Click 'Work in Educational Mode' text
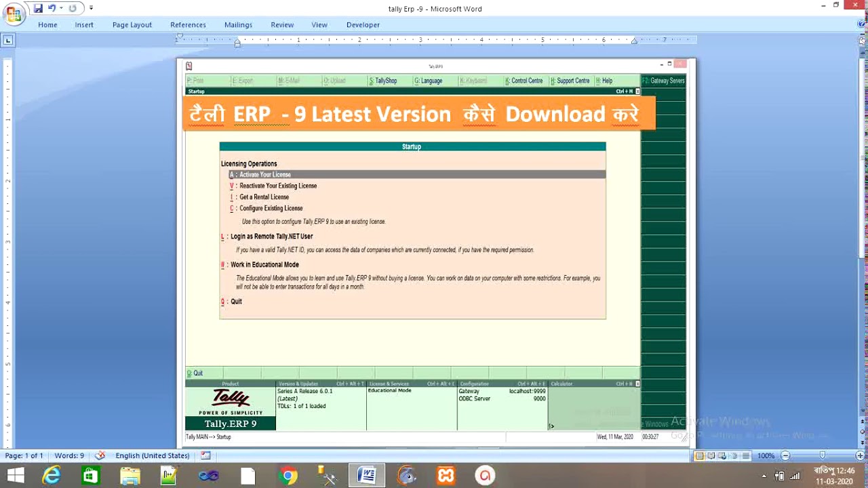 (x=264, y=265)
